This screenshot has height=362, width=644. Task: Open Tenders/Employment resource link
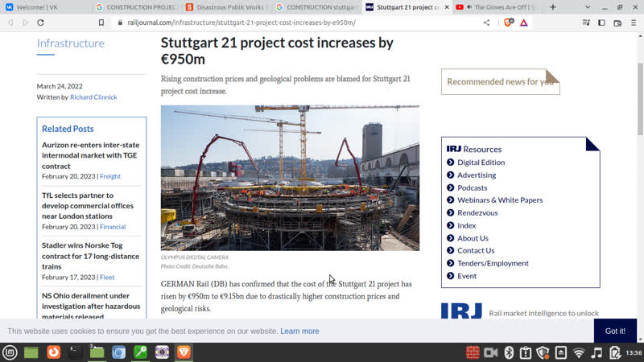pyautogui.click(x=493, y=263)
